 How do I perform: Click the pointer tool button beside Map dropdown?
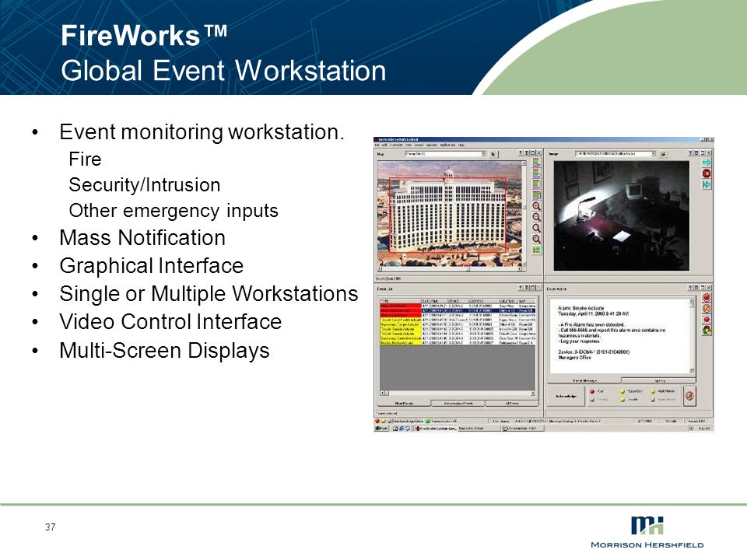493,154
